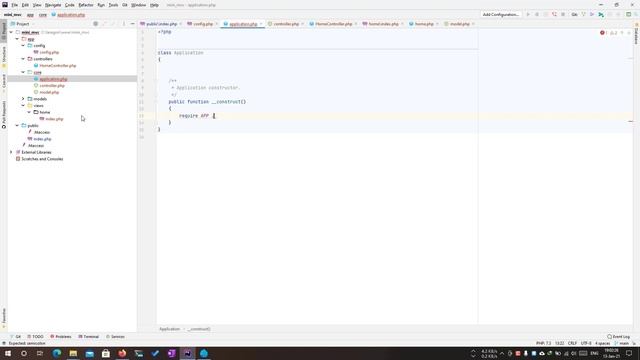Click the Stop icon in toolbar
This screenshot has width=640, height=360.
563,14
